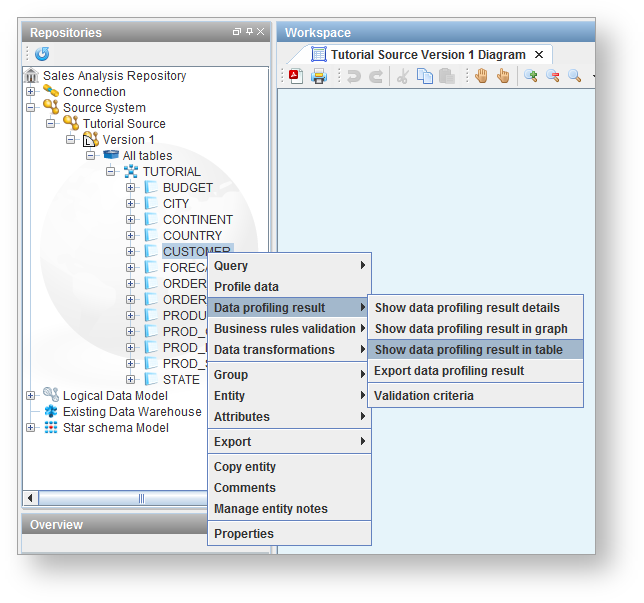Choose Export data profiling result
This screenshot has width=644, height=603.
[476, 371]
